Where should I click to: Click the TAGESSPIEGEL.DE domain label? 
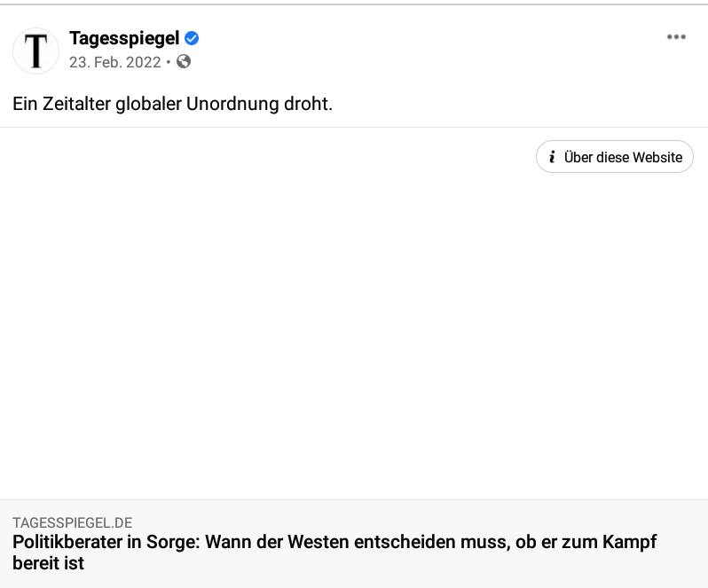tap(72, 522)
